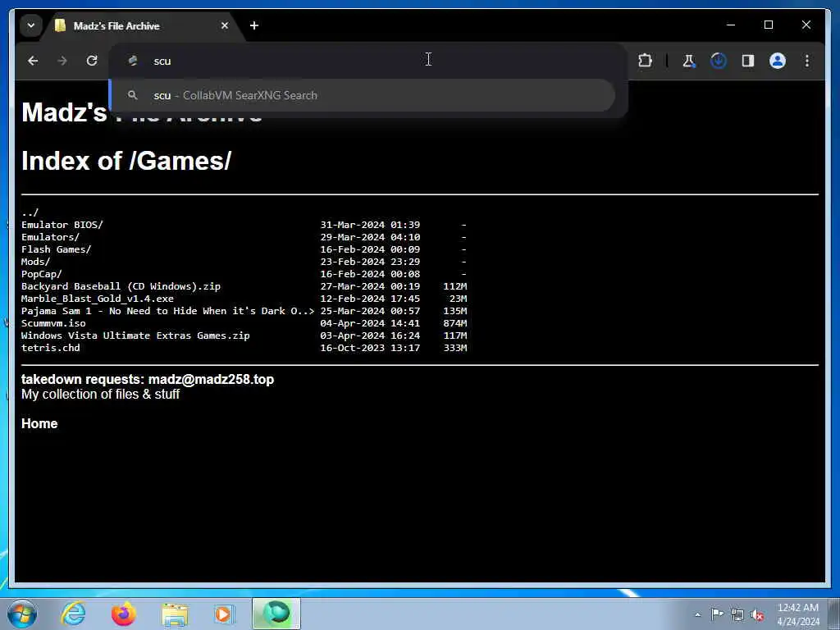
Task: Open the Emulator BIOS/ folder link
Action: (62, 225)
